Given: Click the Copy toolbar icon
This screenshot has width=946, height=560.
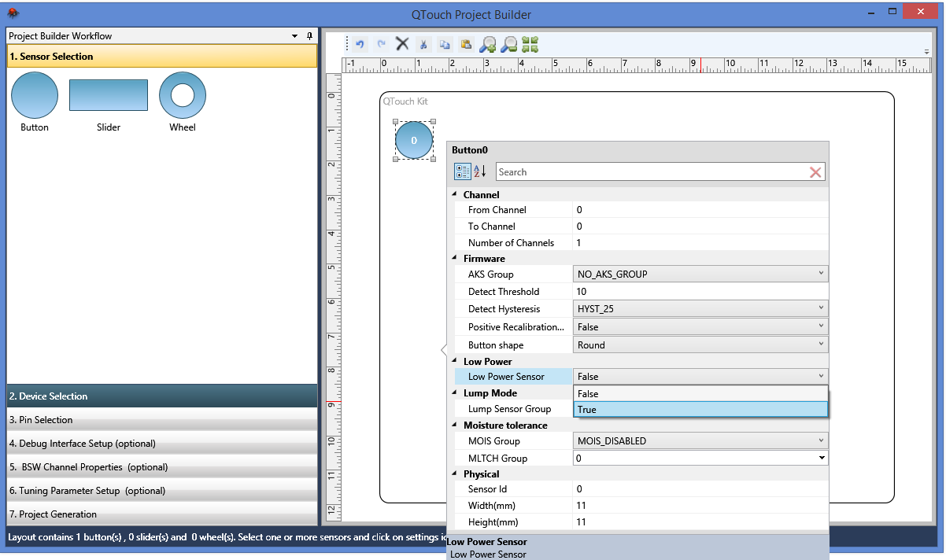Looking at the screenshot, I should pyautogui.click(x=445, y=44).
